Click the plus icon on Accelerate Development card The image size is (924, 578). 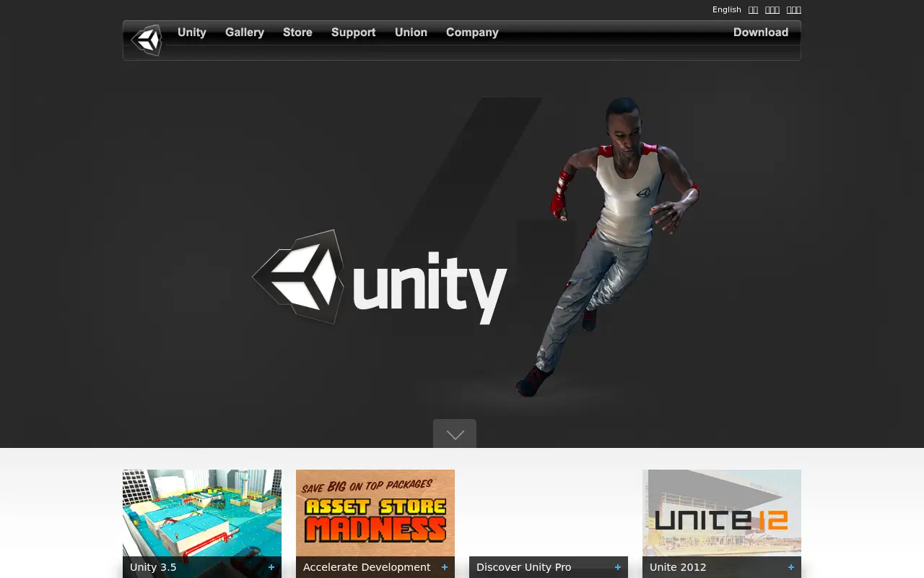[x=445, y=567]
